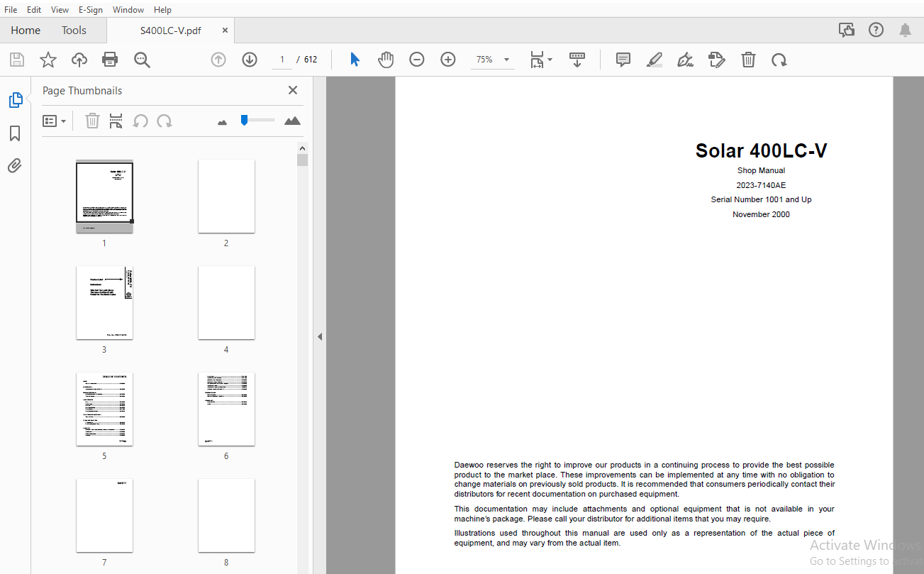Expand the page fit options arrow
Screen dimensions: 924x574
[x=550, y=60]
